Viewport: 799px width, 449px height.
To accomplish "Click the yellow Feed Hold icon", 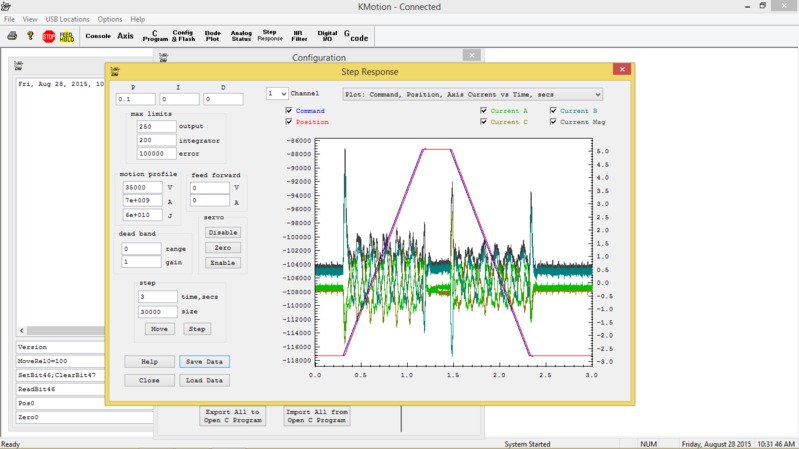I will [x=66, y=36].
